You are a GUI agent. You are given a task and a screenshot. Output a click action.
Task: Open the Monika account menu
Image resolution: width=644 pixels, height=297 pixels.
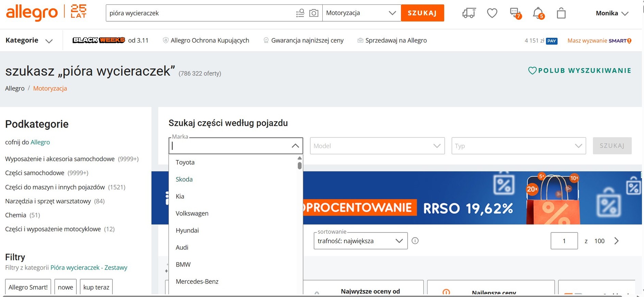tap(612, 13)
